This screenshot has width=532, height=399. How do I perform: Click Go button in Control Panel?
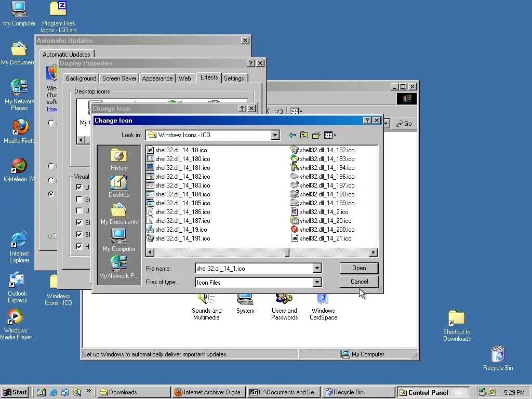pyautogui.click(x=404, y=124)
